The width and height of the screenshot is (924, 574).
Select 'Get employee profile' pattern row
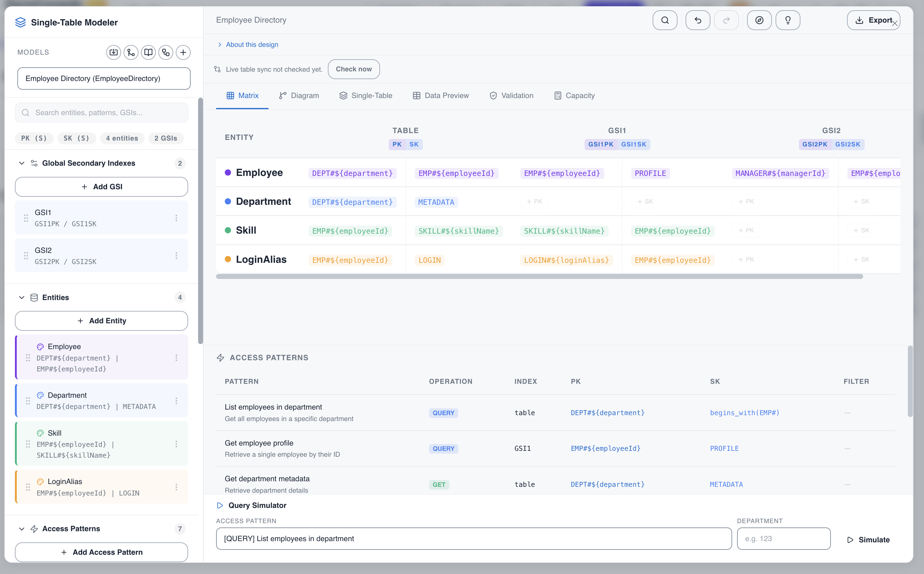tap(555, 449)
